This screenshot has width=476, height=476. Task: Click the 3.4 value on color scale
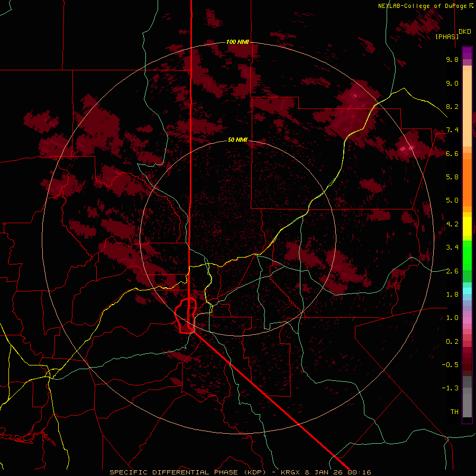[452, 248]
